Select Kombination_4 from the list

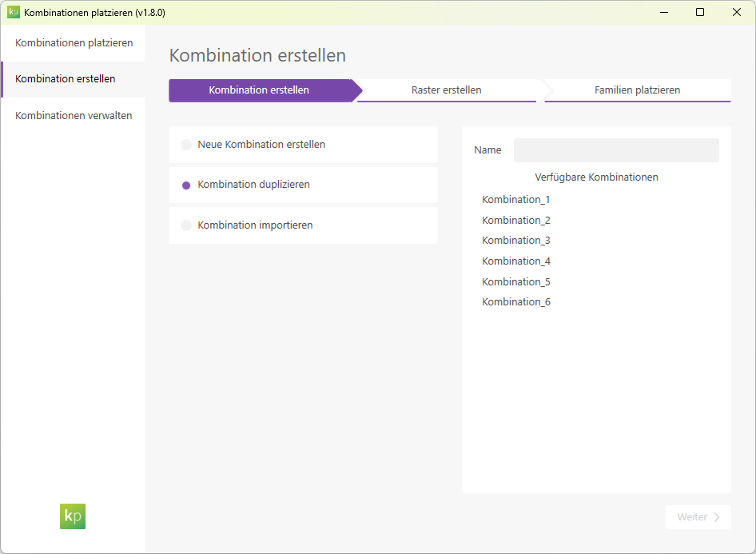515,260
